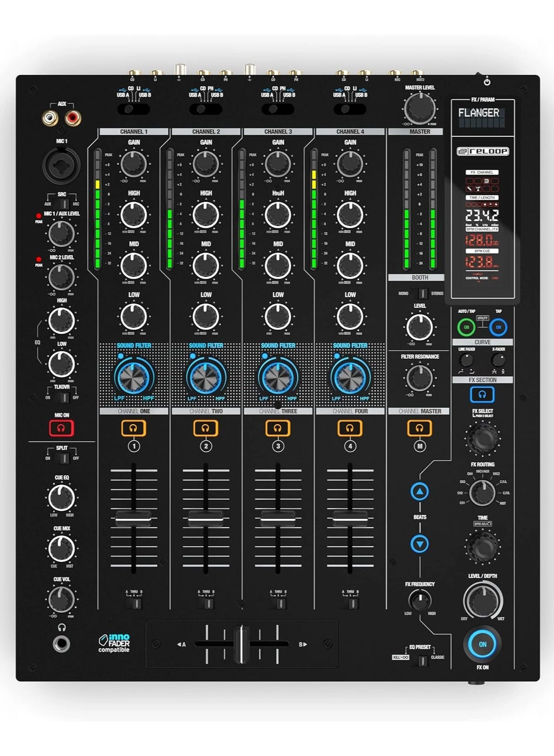554x756 pixels.
Task: Click the Level/Depth dry-wet knob
Action: click(482, 599)
